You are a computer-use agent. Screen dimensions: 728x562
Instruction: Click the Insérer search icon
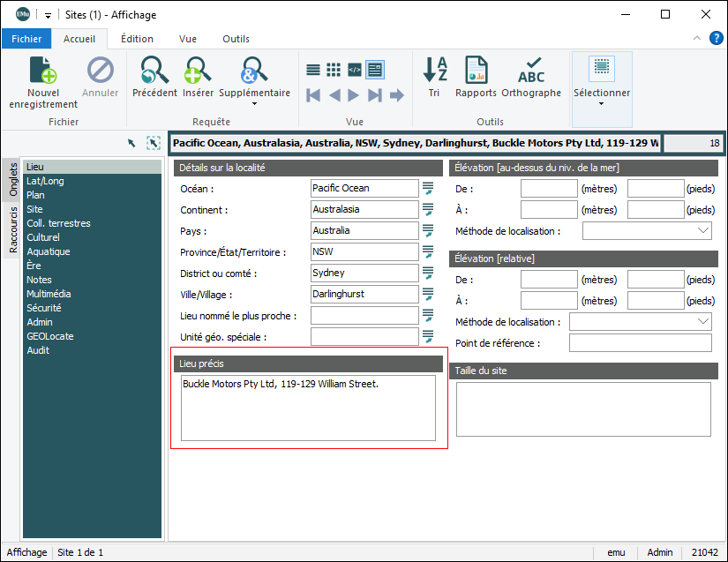click(x=198, y=71)
